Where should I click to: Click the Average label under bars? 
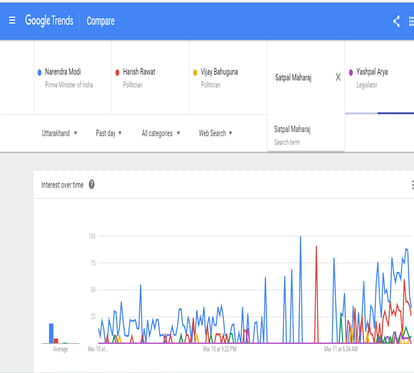point(60,349)
